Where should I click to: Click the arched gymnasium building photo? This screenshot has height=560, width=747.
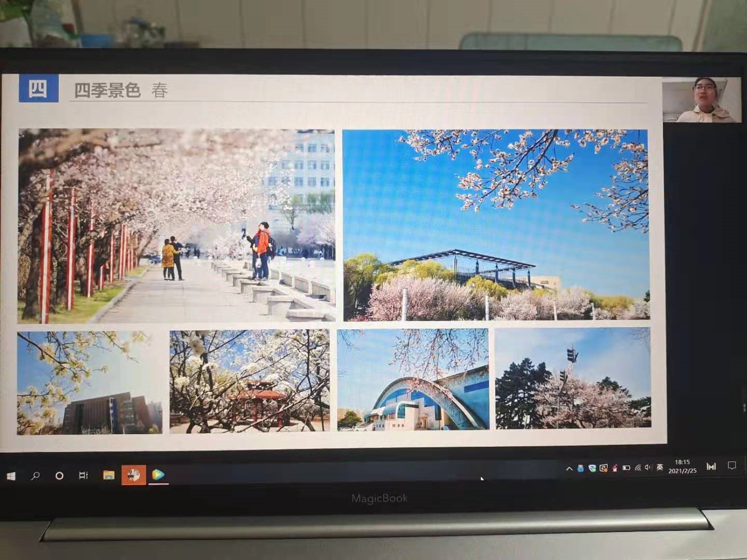tap(413, 380)
